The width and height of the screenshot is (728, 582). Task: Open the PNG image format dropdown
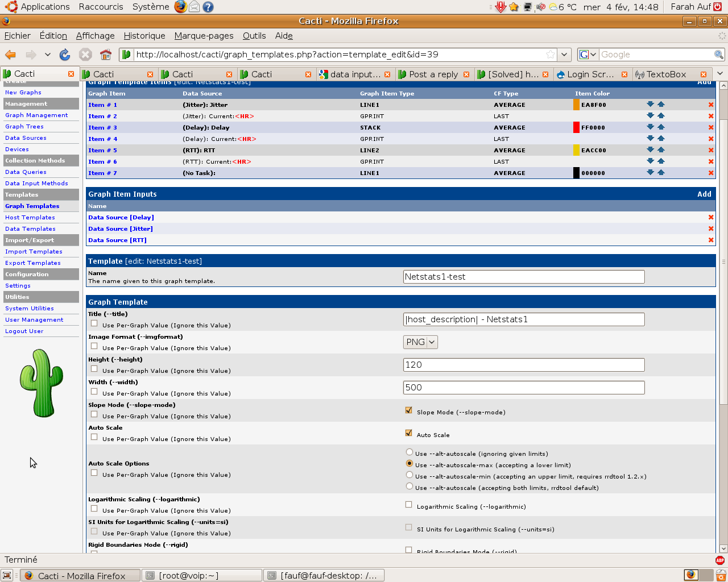pyautogui.click(x=420, y=342)
